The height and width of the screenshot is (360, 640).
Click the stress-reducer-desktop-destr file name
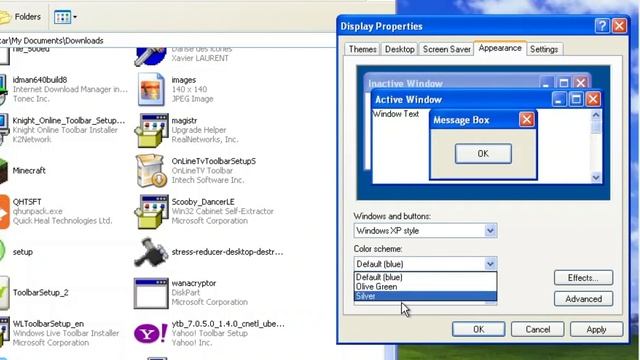point(227,252)
